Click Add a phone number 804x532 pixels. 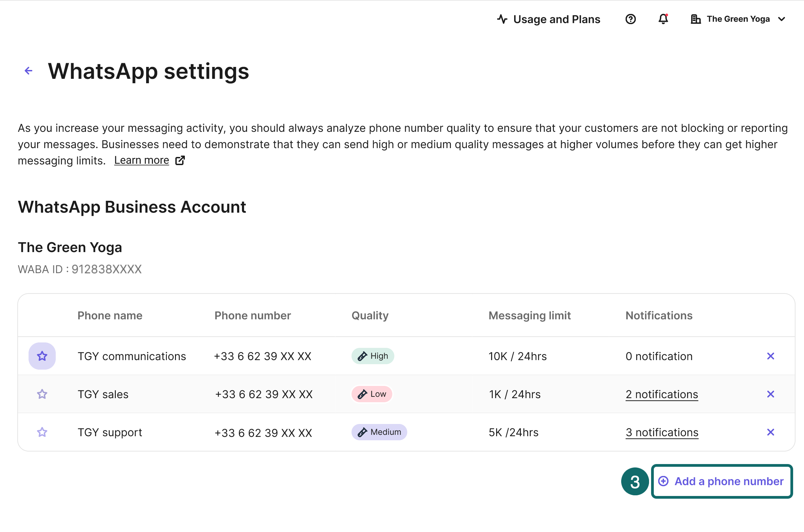[x=722, y=481]
